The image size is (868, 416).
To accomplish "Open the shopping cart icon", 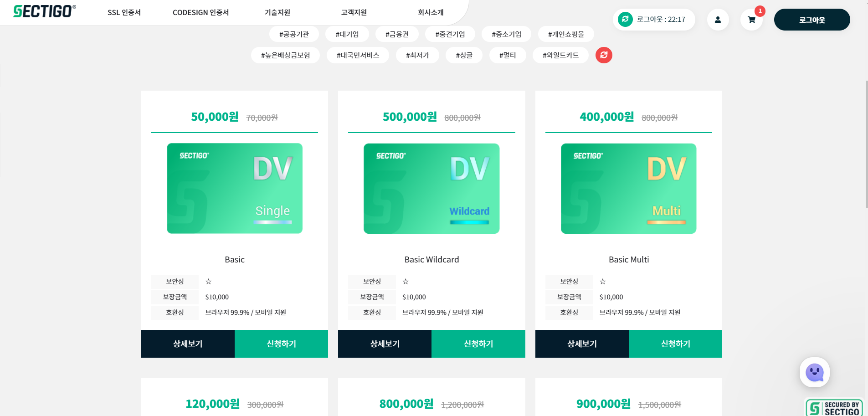I will (x=751, y=20).
